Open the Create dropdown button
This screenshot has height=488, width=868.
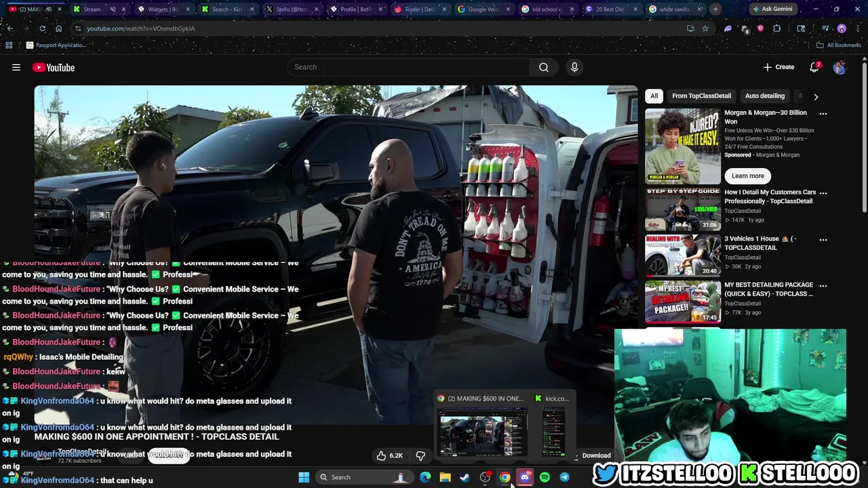[x=778, y=67]
